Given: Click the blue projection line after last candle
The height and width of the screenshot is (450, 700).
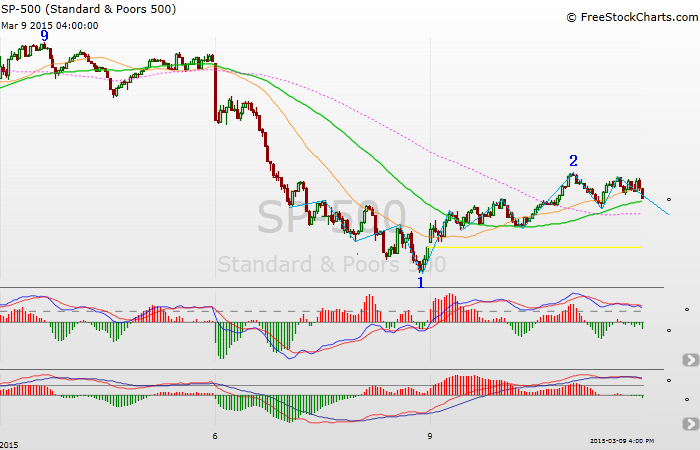Looking at the screenshot, I should pyautogui.click(x=657, y=204).
